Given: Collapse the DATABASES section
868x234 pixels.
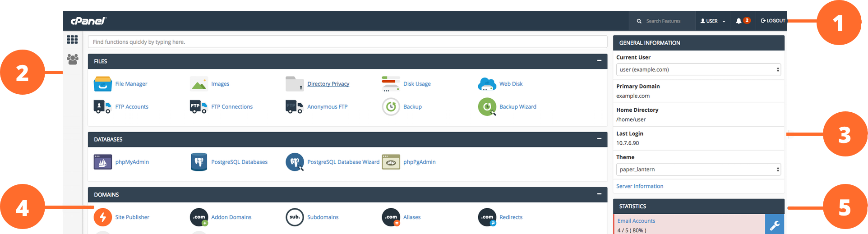Looking at the screenshot, I should tap(599, 139).
